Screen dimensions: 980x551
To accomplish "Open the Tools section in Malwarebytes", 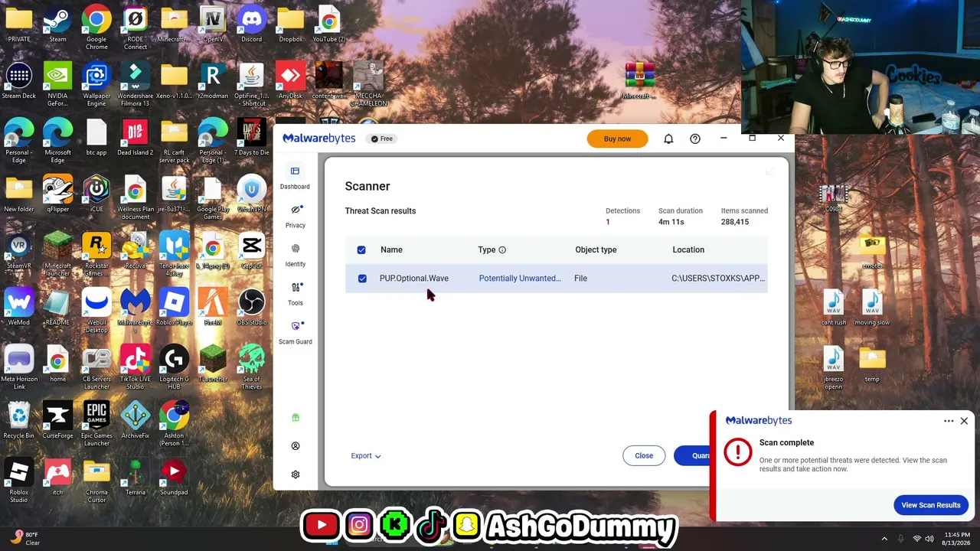I will click(x=295, y=294).
